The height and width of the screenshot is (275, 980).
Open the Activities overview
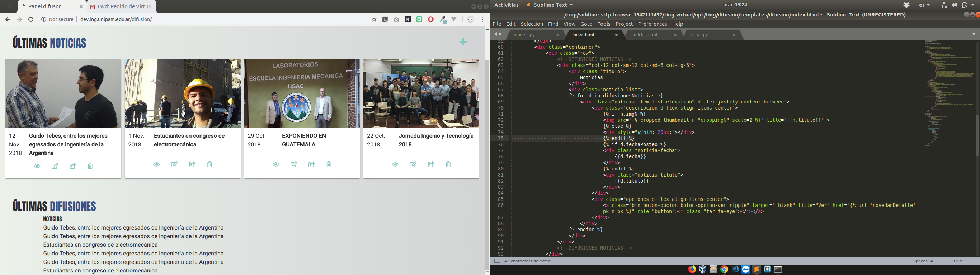coord(506,5)
